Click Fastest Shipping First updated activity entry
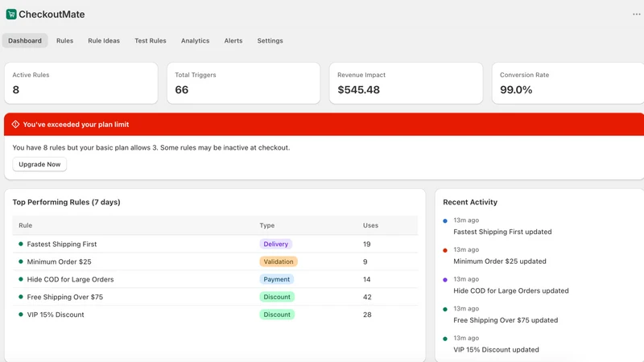The height and width of the screenshot is (362, 644). (x=502, y=232)
